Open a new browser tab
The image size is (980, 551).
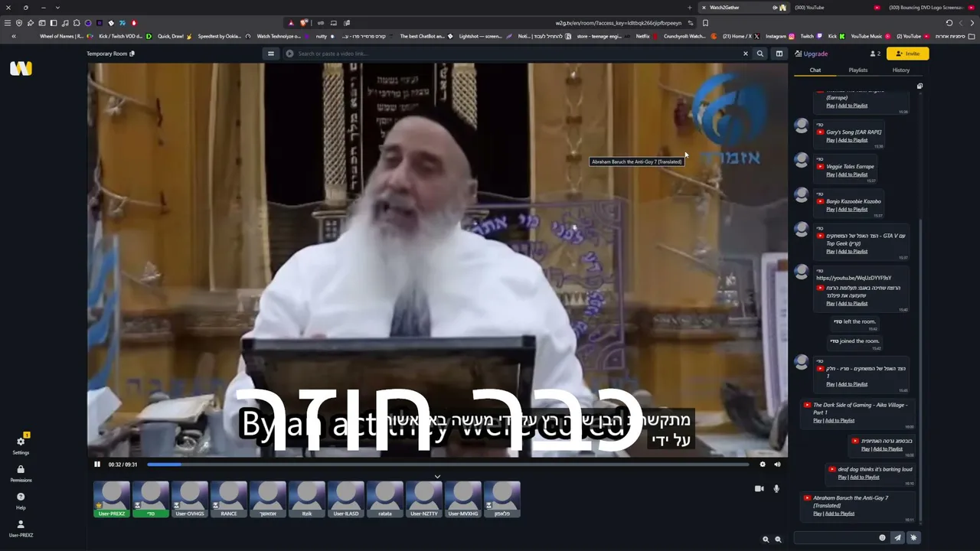coord(689,8)
